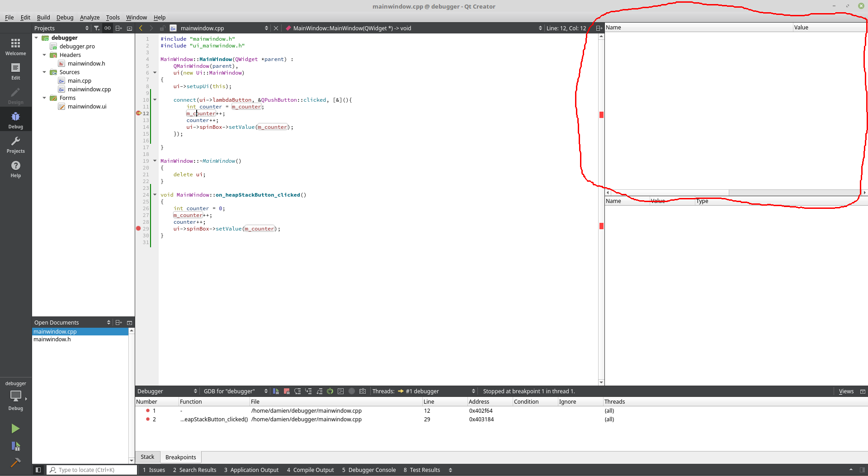Image resolution: width=868 pixels, height=476 pixels.
Task: Open the Analyze menu
Action: [90, 17]
